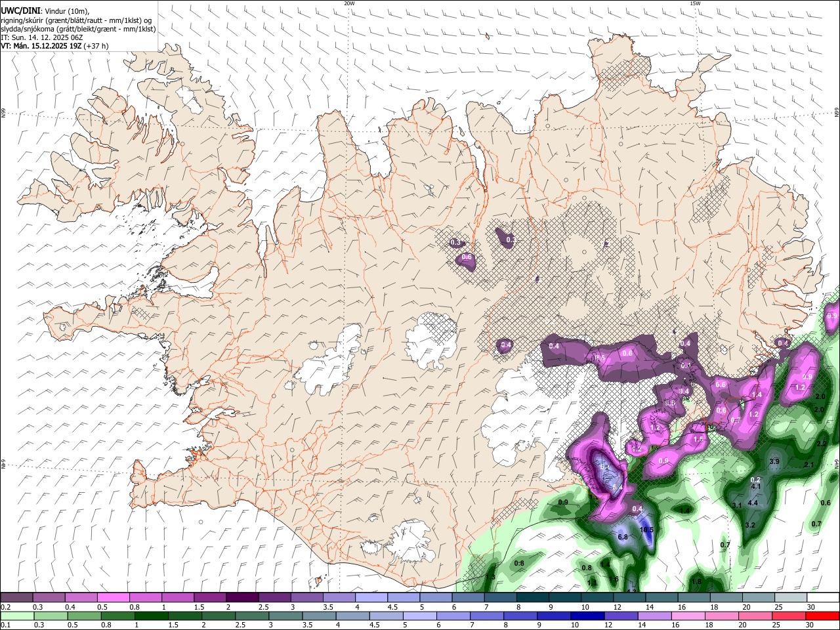Click the 'slydda/snjókoma' legend description line
The image size is (840, 630).
click(78, 29)
